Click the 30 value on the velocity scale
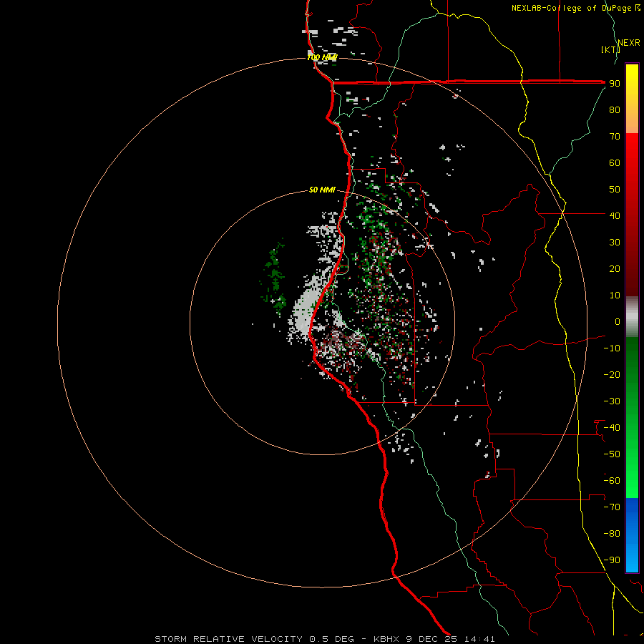The width and height of the screenshot is (644, 644). point(615,243)
